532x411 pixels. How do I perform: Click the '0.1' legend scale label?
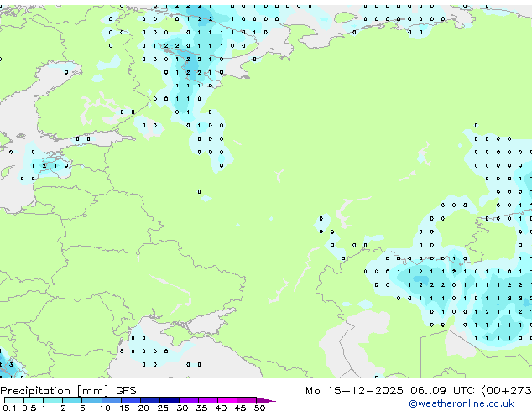pyautogui.click(x=9, y=408)
